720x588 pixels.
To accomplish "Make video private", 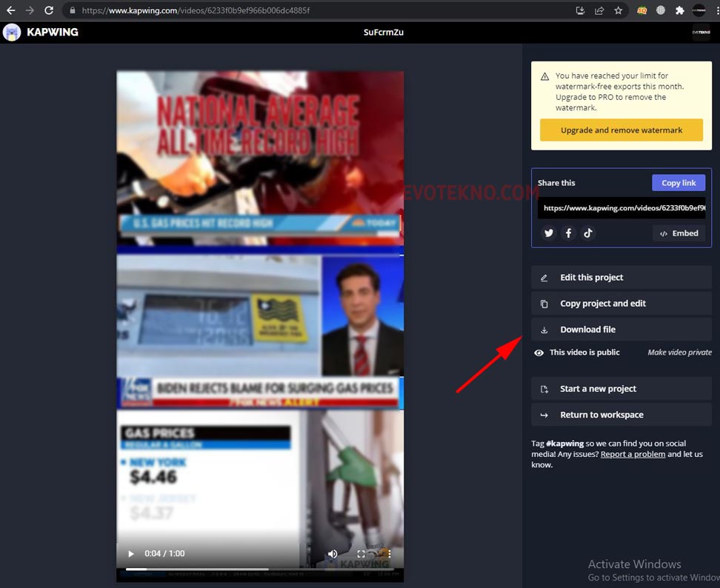I will 679,353.
